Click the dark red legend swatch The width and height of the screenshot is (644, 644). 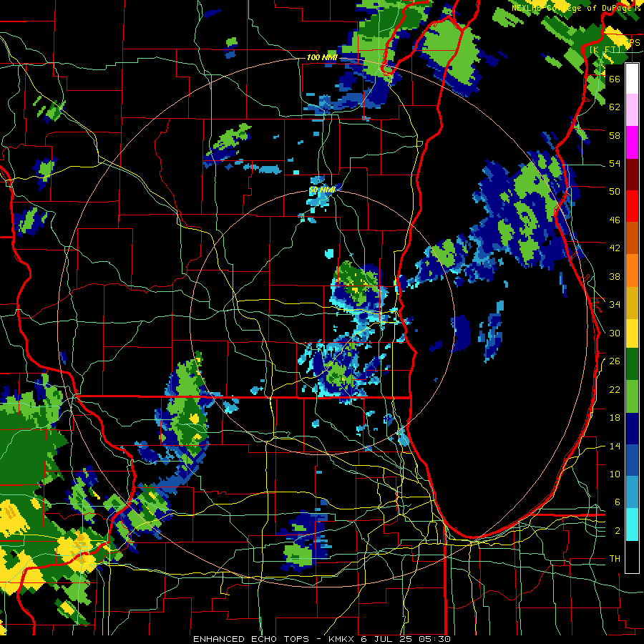click(632, 174)
